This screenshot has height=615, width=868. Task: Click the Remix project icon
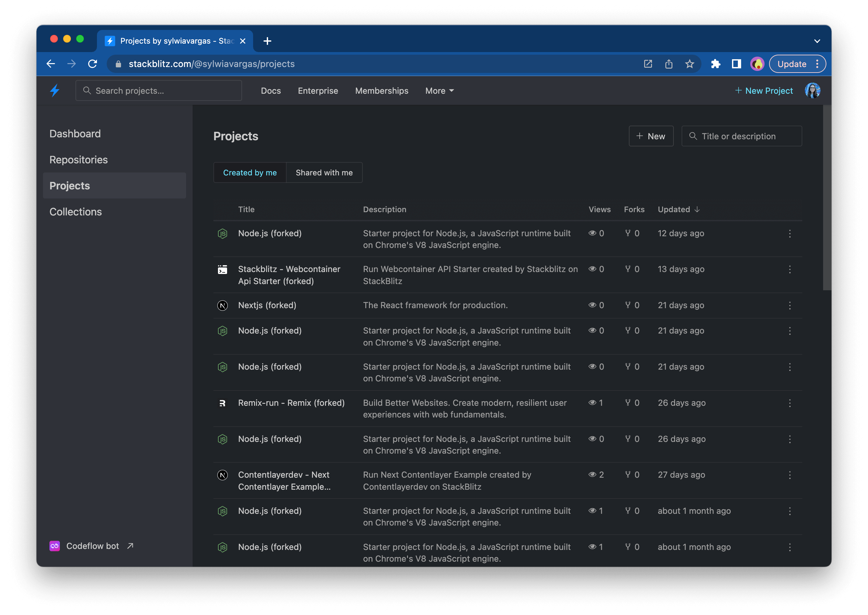(x=223, y=403)
